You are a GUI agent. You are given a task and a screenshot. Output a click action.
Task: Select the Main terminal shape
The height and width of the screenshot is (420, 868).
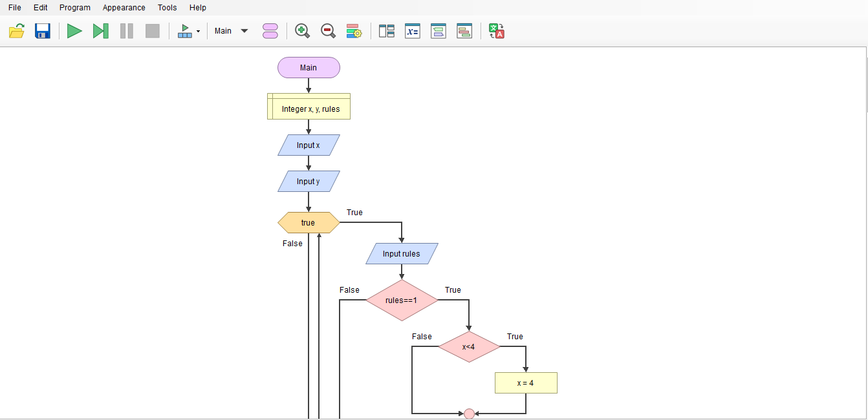tap(309, 68)
